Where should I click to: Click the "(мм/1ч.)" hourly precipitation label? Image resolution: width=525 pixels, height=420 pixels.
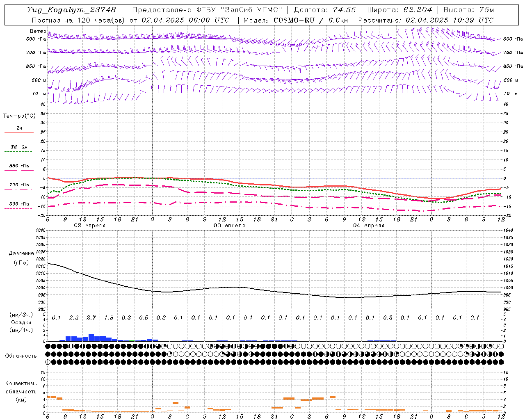pos(21,330)
